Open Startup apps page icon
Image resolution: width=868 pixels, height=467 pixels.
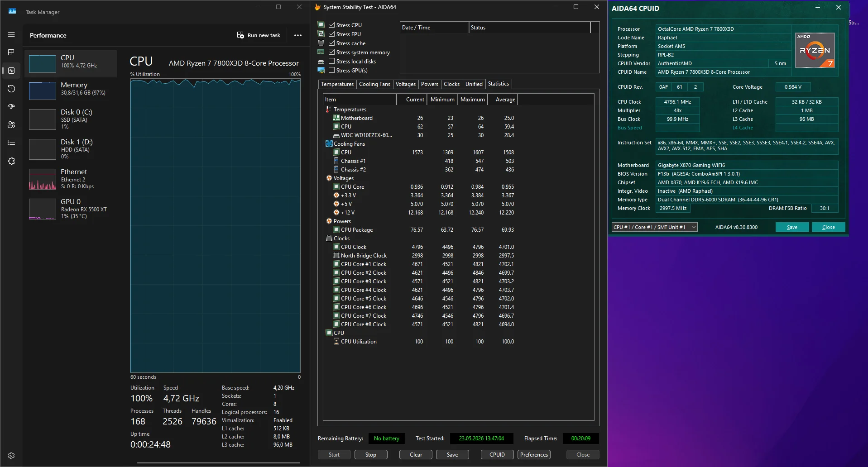(x=11, y=107)
